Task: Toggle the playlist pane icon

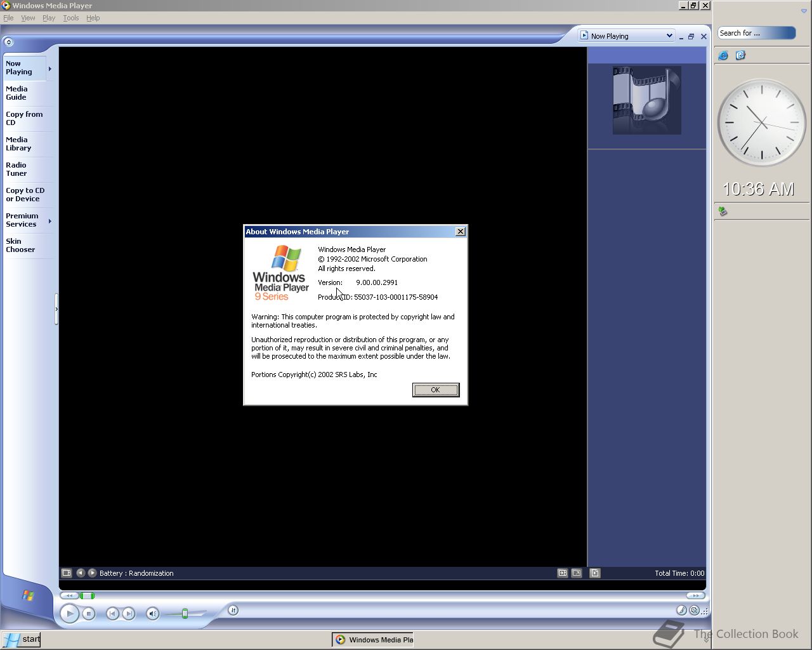Action: coord(595,573)
